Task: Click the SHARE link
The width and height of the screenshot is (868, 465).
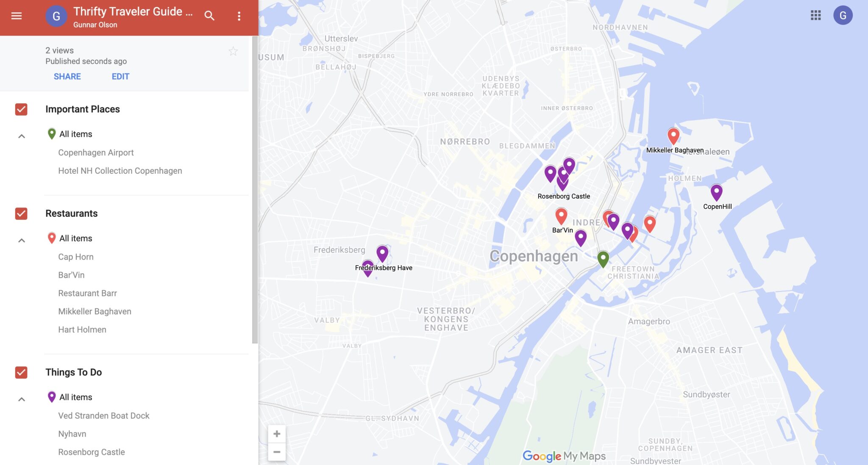Action: (67, 76)
